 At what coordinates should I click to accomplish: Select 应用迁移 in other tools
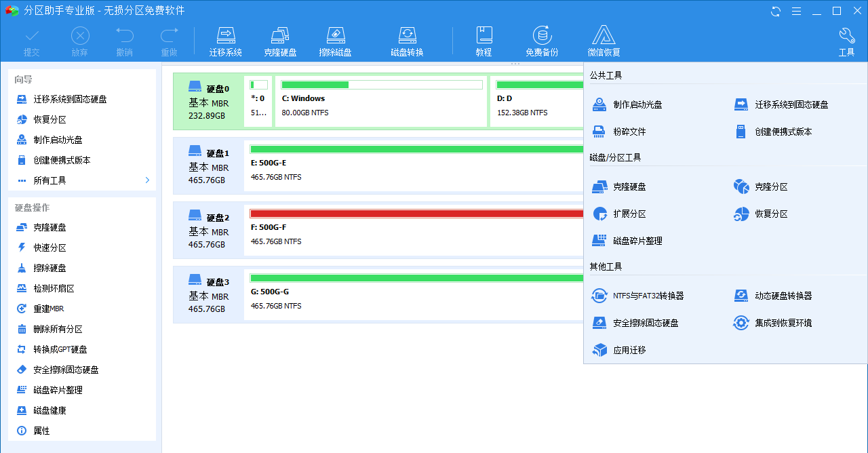(629, 350)
